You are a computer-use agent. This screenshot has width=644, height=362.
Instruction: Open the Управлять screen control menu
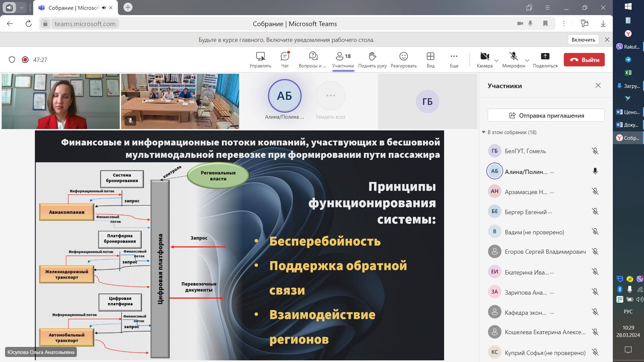pyautogui.click(x=260, y=60)
